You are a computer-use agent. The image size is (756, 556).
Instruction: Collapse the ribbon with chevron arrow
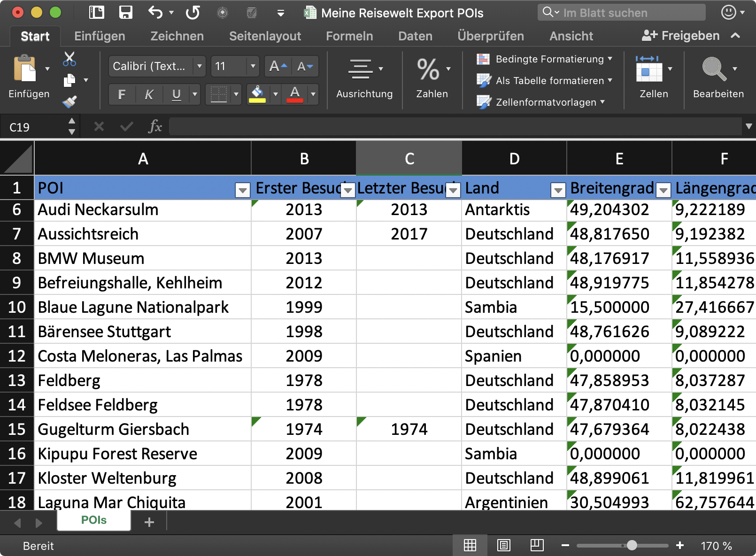736,36
